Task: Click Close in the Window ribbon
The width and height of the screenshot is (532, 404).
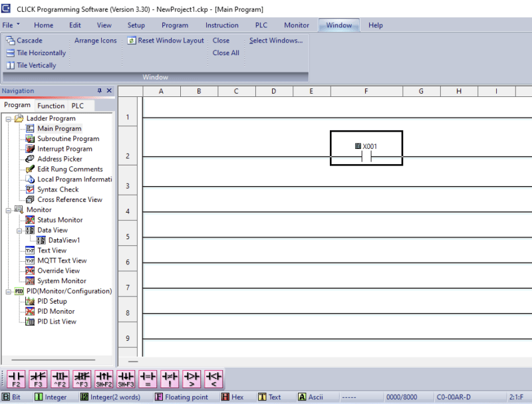Action: [x=221, y=41]
